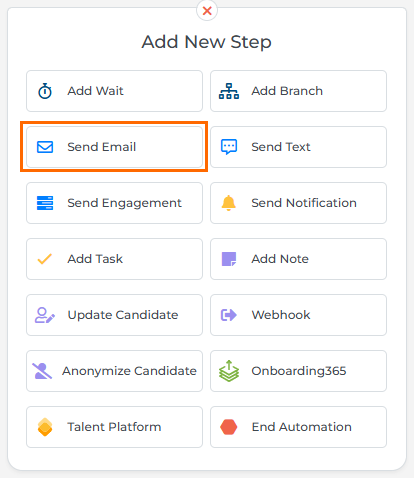Add a Webhook step
Viewport: 414px width, 478px height.
pos(298,315)
